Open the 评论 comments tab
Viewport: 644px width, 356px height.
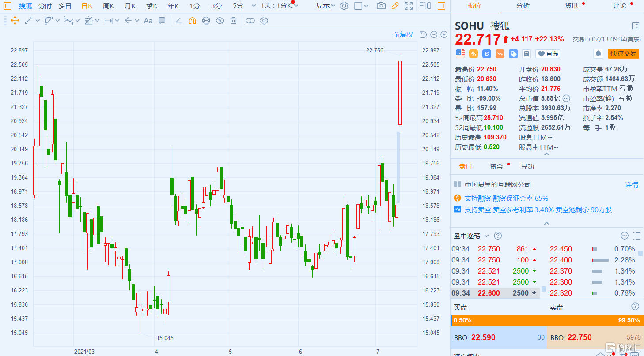tap(620, 6)
